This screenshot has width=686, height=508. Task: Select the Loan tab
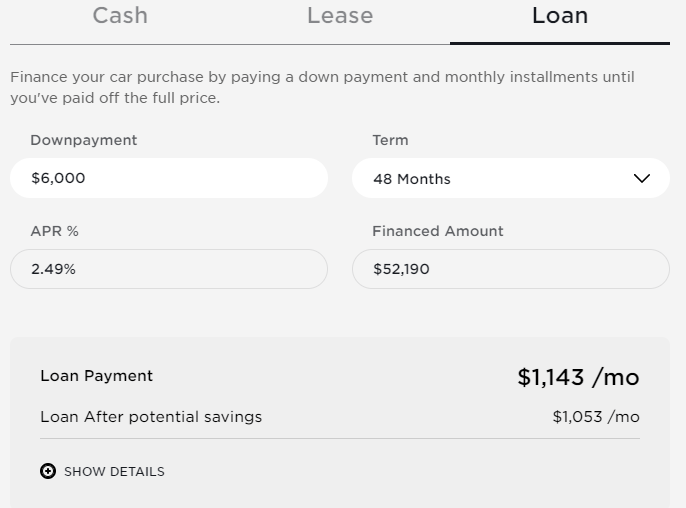pyautogui.click(x=560, y=16)
